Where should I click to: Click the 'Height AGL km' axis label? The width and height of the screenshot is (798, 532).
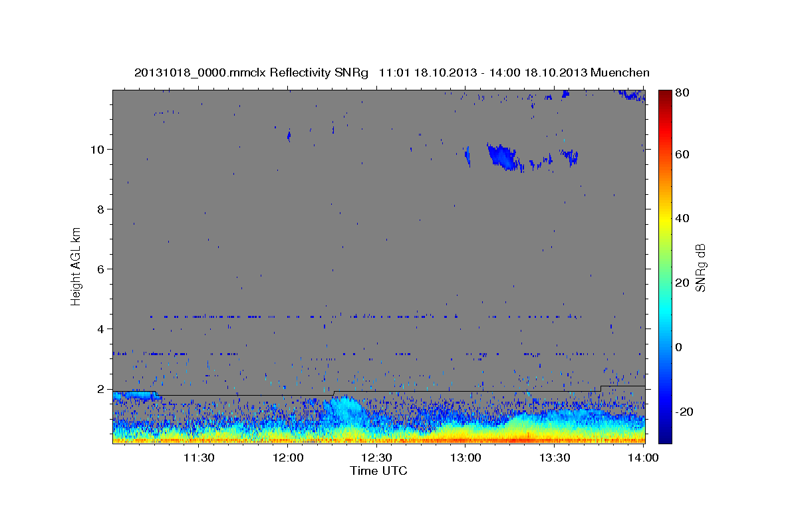(x=76, y=266)
